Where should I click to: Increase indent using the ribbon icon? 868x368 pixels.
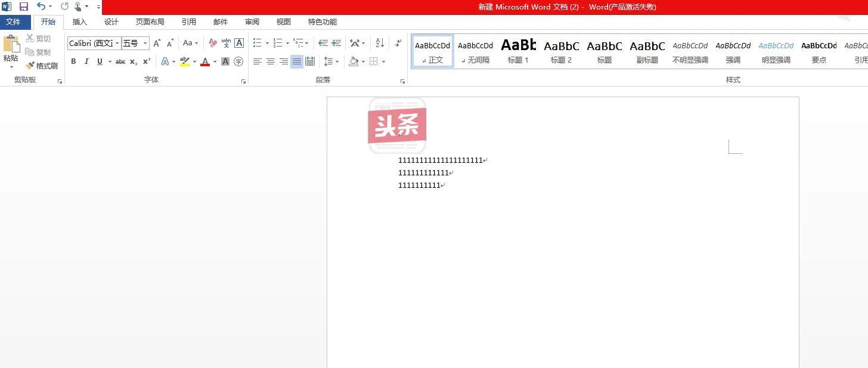pyautogui.click(x=336, y=44)
